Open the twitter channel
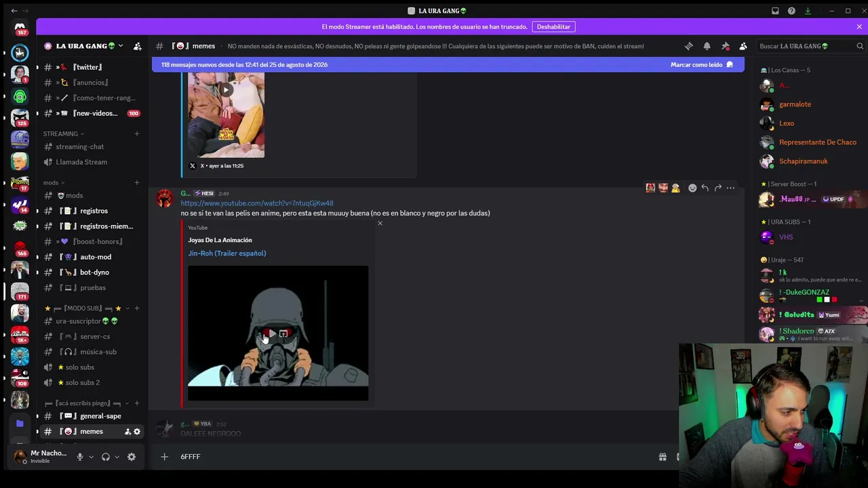 [x=88, y=67]
